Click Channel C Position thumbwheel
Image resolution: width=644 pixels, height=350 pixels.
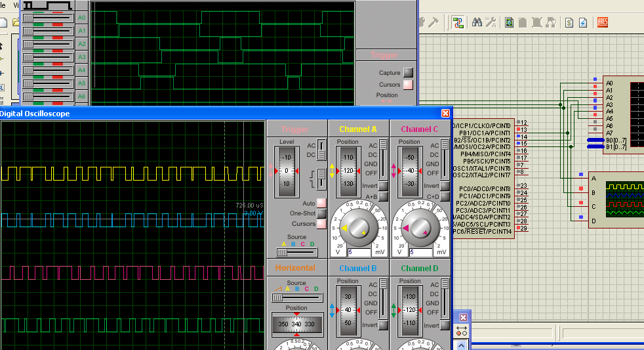[409, 171]
